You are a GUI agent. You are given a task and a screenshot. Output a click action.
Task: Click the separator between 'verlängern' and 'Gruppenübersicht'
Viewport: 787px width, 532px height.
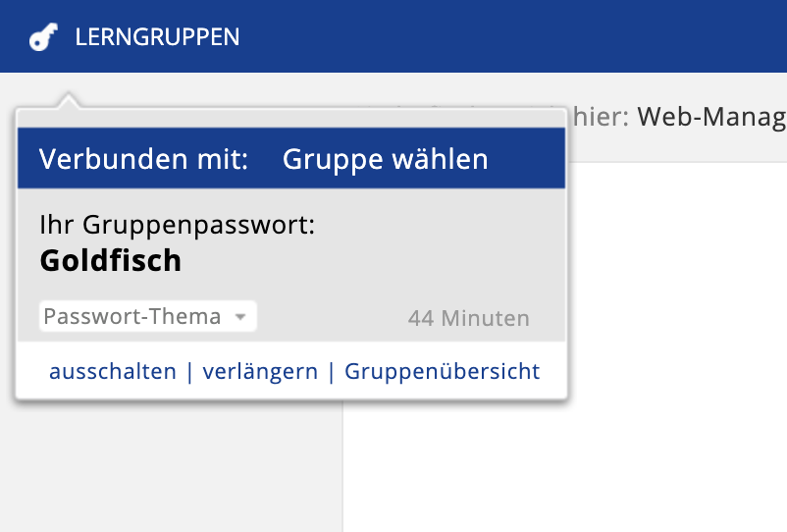[332, 371]
